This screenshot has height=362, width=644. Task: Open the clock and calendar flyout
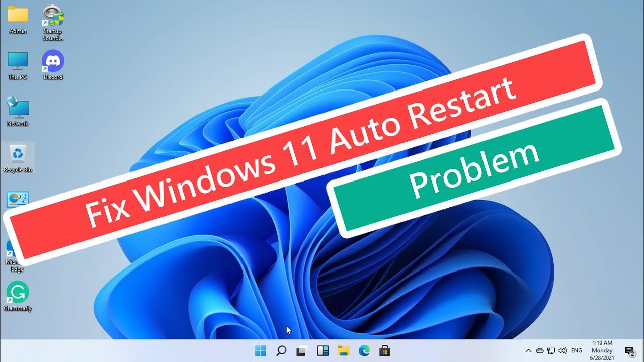602,350
